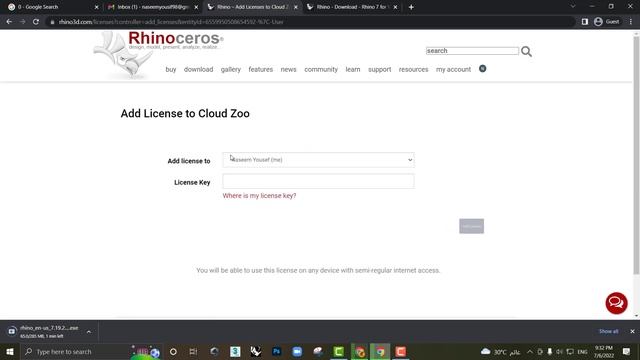Switch the ENG input language
This screenshot has height=360, width=640.
coord(582,351)
